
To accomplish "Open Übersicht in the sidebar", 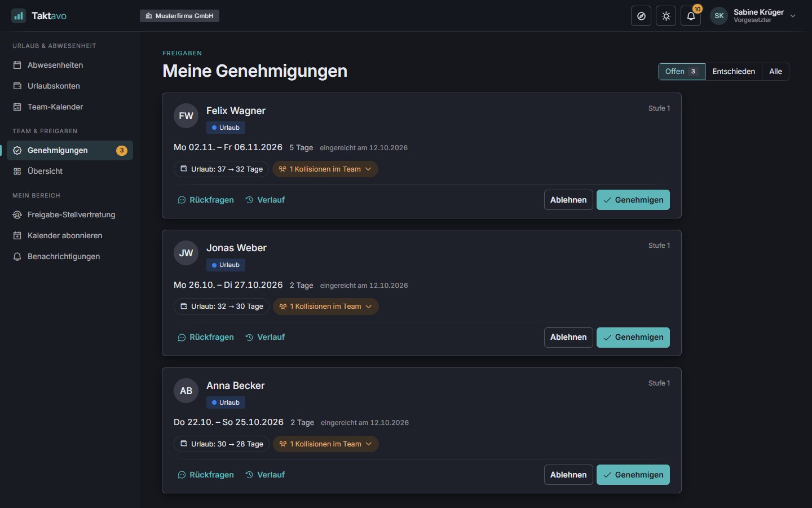I will (70, 171).
